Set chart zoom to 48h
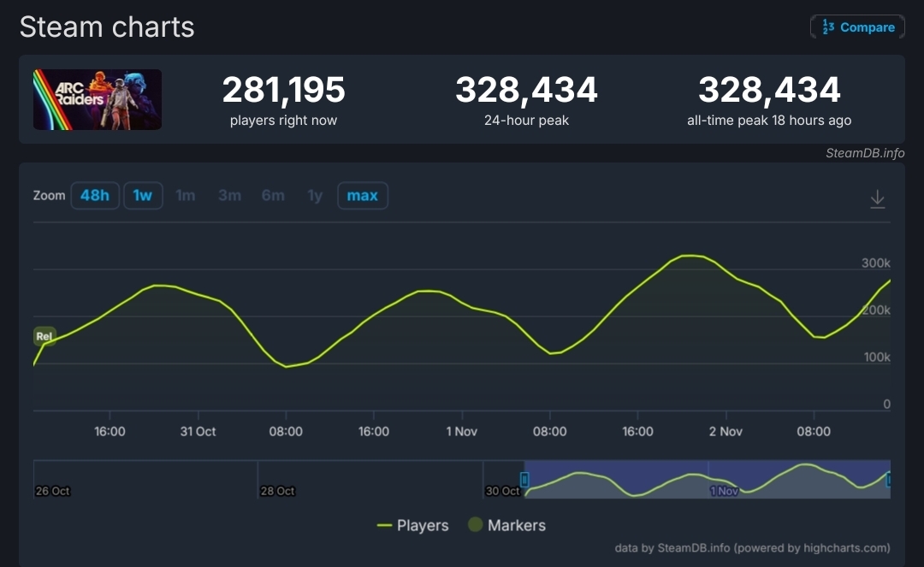924x567 pixels. point(95,196)
